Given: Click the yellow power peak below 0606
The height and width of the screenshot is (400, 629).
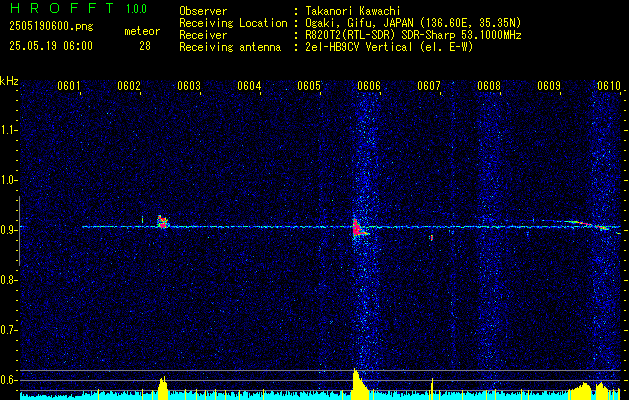Looking at the screenshot, I should click(360, 384).
